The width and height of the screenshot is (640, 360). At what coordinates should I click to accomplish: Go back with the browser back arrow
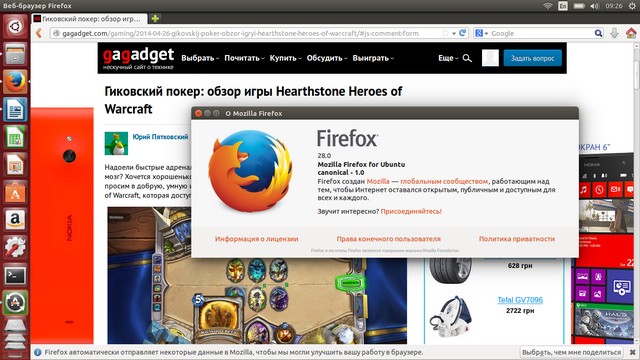(39, 33)
